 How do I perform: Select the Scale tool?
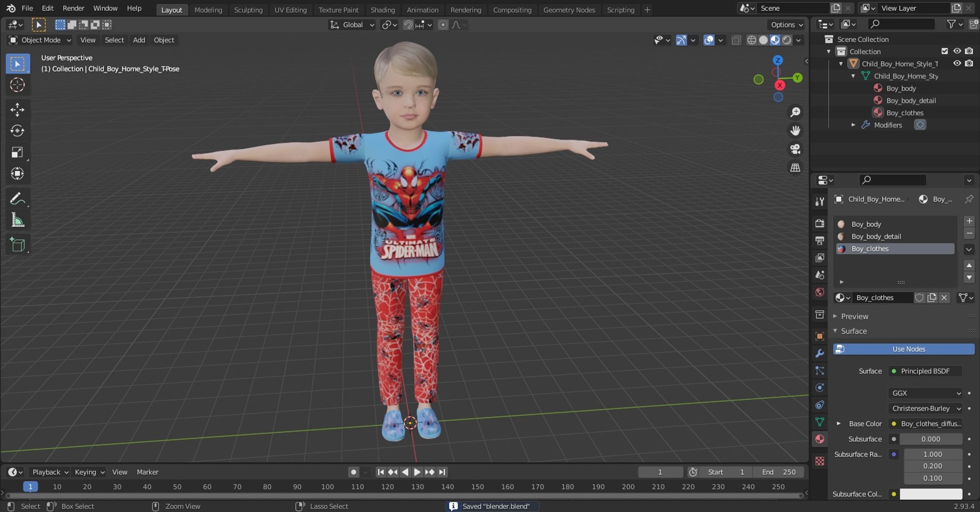click(x=17, y=152)
